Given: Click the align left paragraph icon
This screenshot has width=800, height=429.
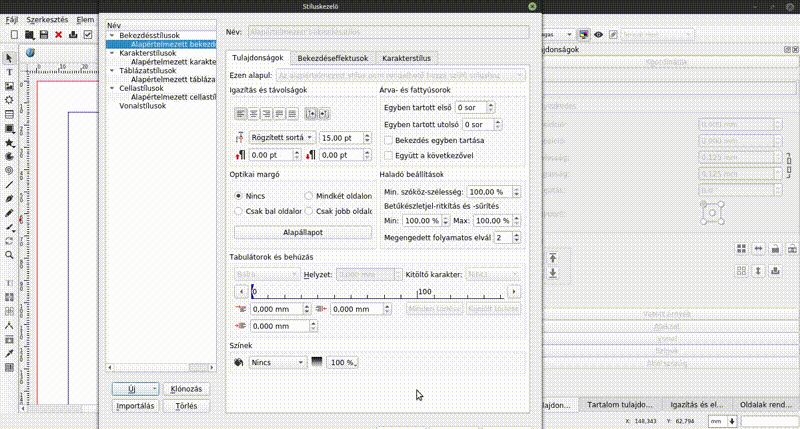Looking at the screenshot, I should click(240, 114).
